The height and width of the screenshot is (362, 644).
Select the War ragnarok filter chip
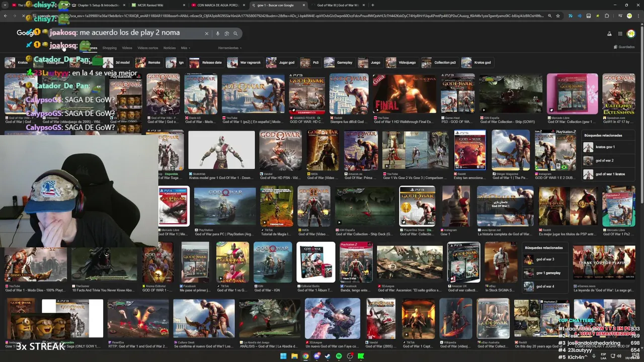(245, 62)
